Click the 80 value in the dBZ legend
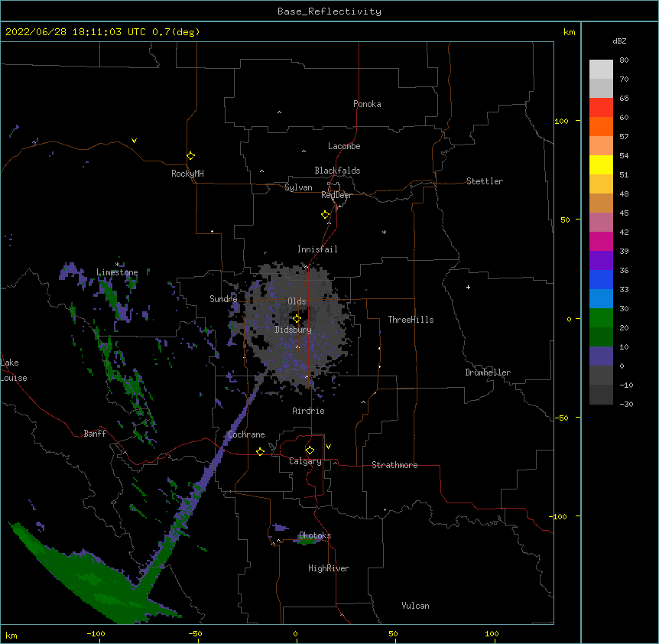This screenshot has height=644, width=659. pos(624,60)
